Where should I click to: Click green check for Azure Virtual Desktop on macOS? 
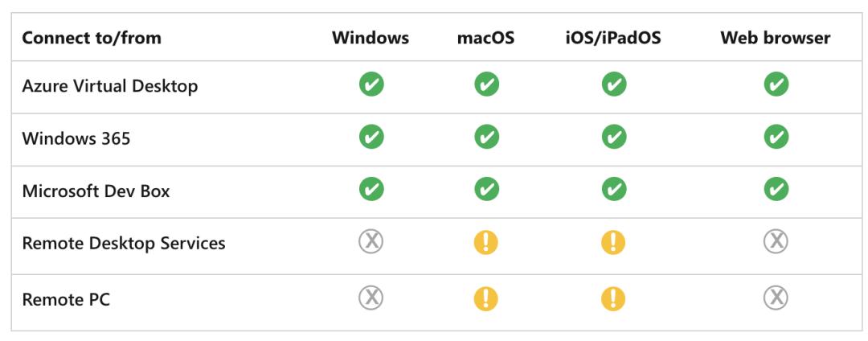[x=486, y=84]
